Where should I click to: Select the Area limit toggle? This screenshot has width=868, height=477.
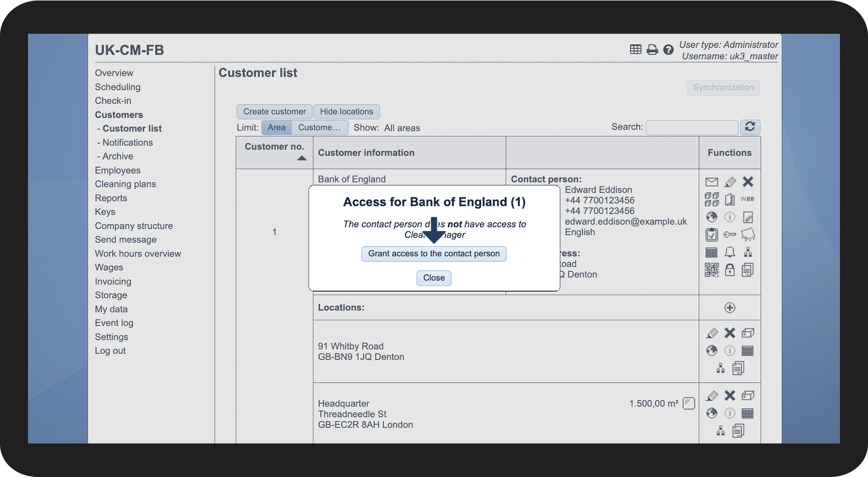tap(276, 127)
